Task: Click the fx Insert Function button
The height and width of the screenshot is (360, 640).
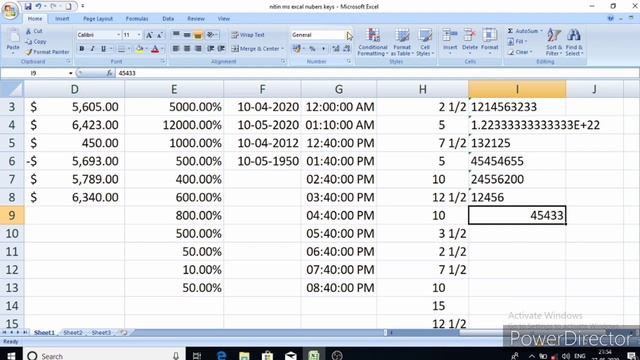Action: click(109, 73)
